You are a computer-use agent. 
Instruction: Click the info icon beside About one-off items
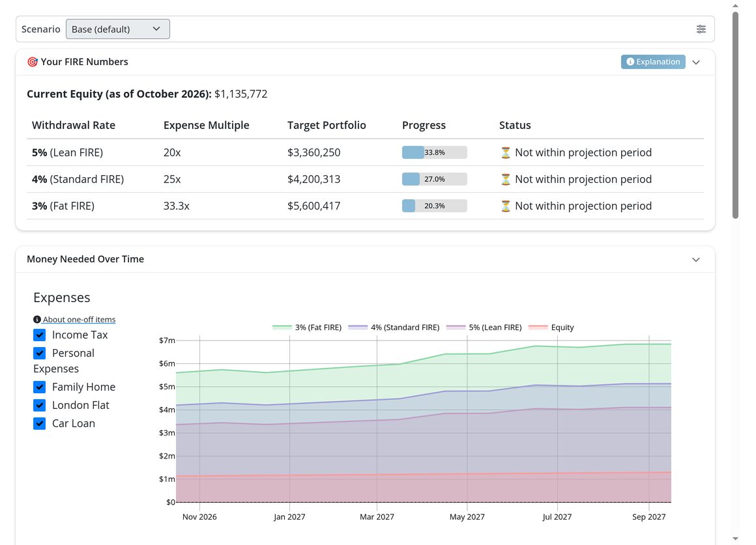(36, 320)
